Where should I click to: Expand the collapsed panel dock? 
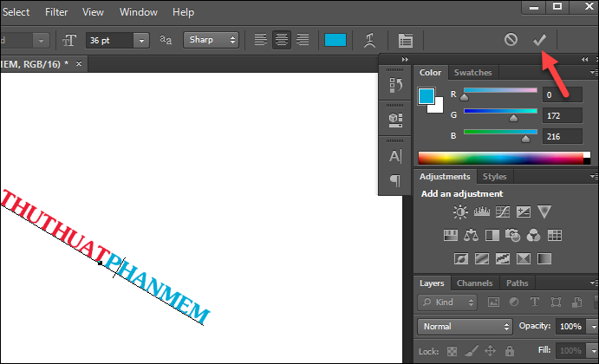pyautogui.click(x=405, y=59)
